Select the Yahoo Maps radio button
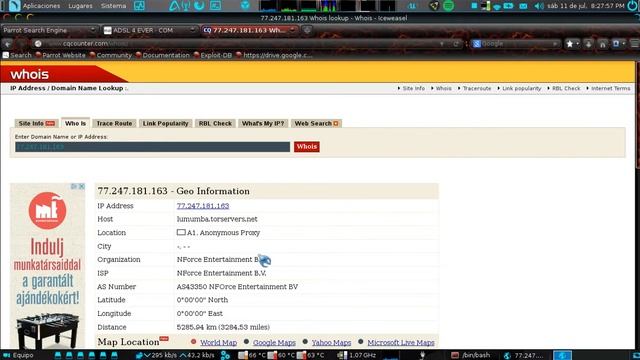Screen dimensions: 640x360 pos(305,342)
